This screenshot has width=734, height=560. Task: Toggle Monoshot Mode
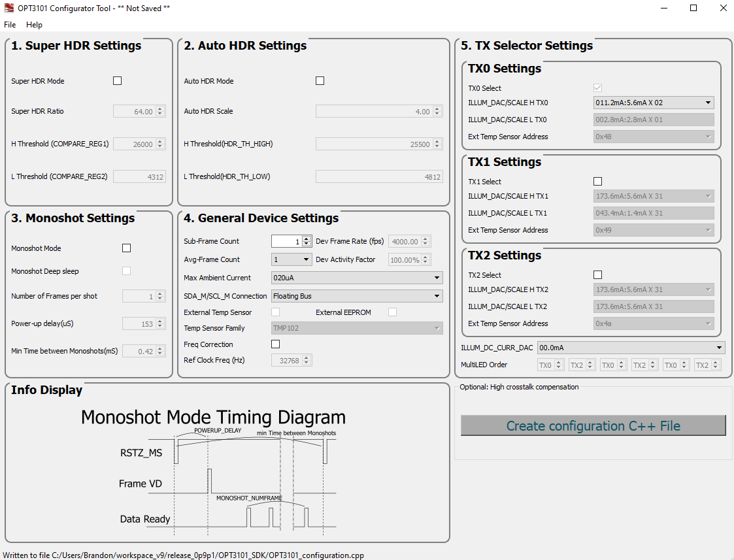point(126,248)
